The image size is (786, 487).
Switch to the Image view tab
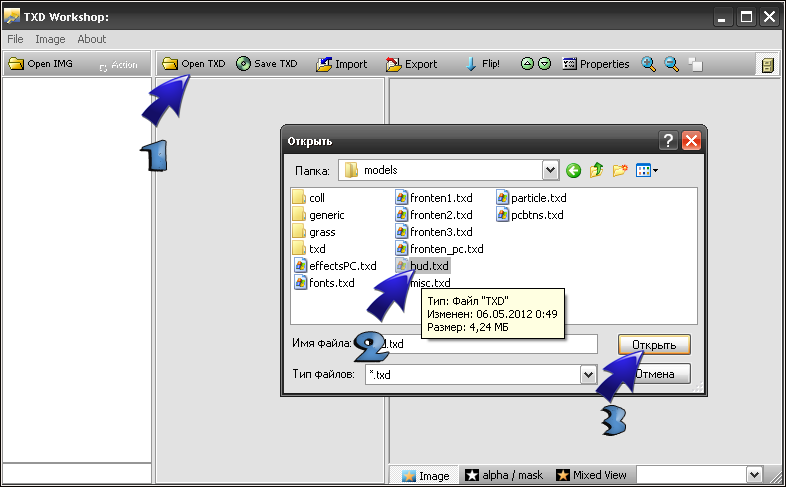tap(425, 475)
